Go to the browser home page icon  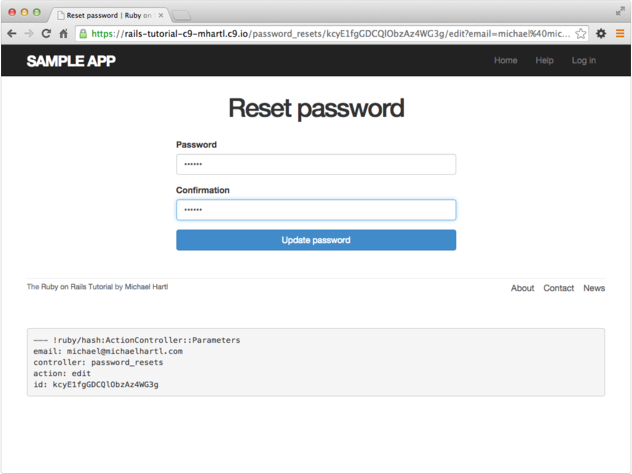(63, 33)
